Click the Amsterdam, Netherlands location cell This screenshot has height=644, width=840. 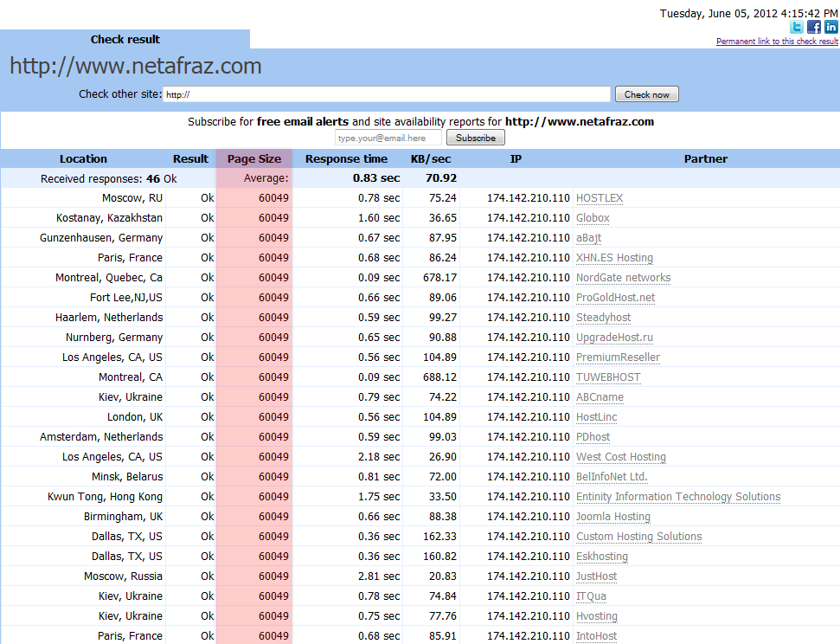pyautogui.click(x=100, y=436)
